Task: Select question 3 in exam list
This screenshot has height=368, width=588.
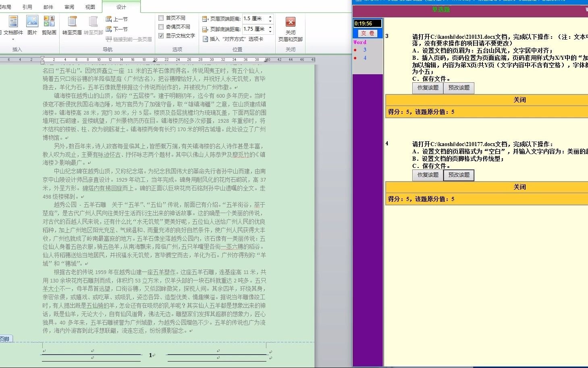Action: (x=365, y=50)
